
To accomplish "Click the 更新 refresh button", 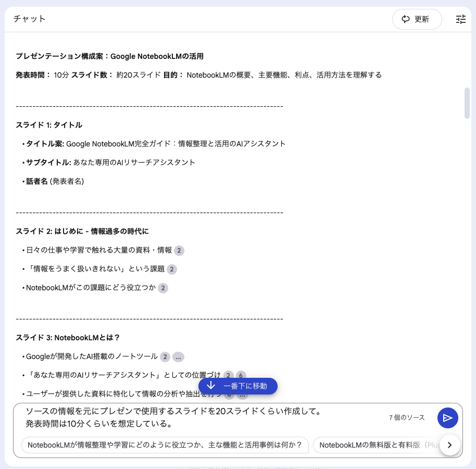I will click(x=417, y=19).
